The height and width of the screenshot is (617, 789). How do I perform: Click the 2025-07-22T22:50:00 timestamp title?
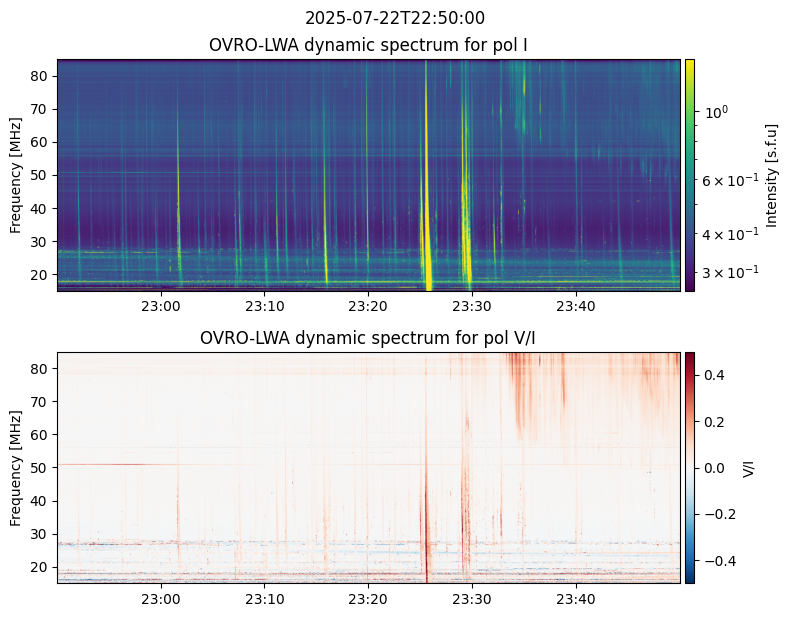395,18
